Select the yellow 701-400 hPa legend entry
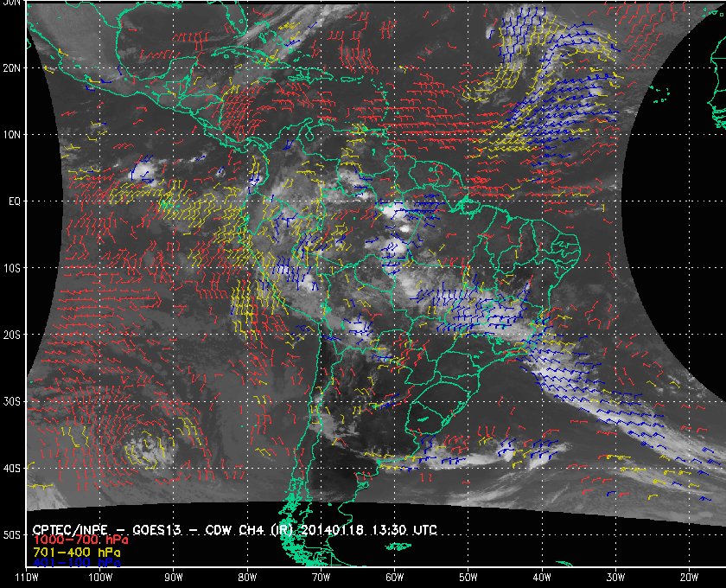This screenshot has width=726, height=588. 76,553
